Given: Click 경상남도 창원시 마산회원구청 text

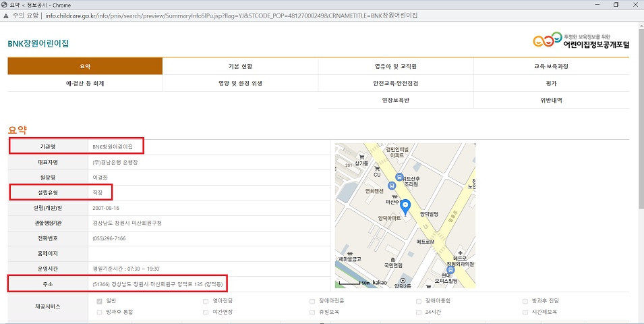Looking at the screenshot, I should tap(127, 223).
